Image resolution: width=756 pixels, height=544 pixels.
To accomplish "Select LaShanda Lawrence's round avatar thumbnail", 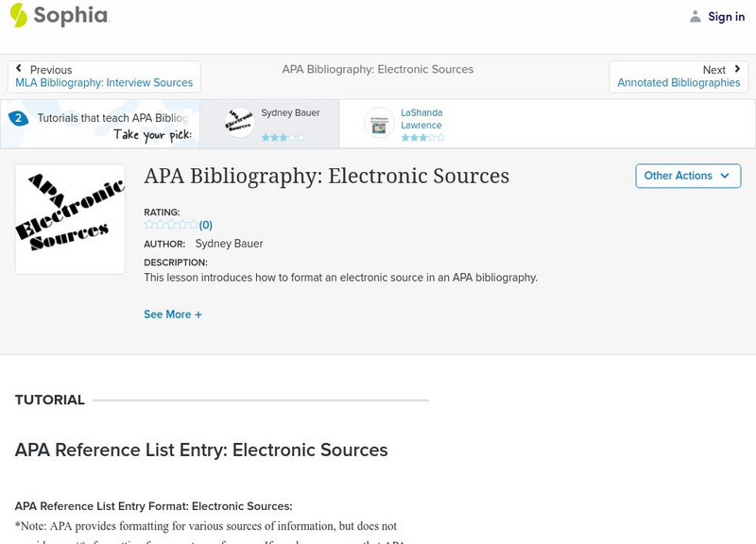I will click(380, 123).
